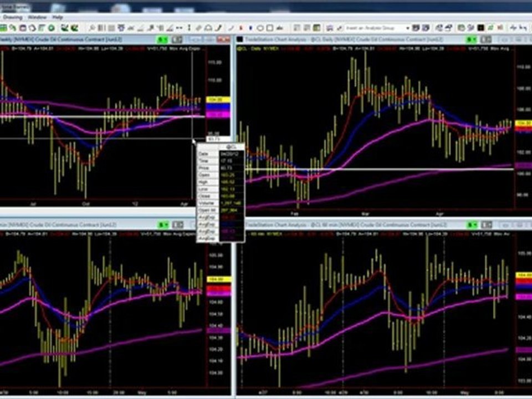Click the Volume row in data tip window
The height and width of the screenshot is (399, 532).
(x=220, y=203)
